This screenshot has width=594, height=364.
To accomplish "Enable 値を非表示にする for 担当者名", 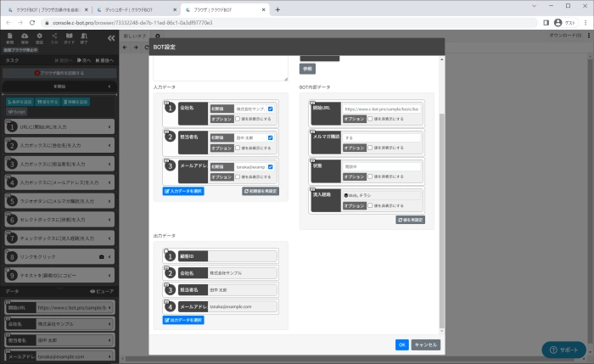I will [239, 147].
